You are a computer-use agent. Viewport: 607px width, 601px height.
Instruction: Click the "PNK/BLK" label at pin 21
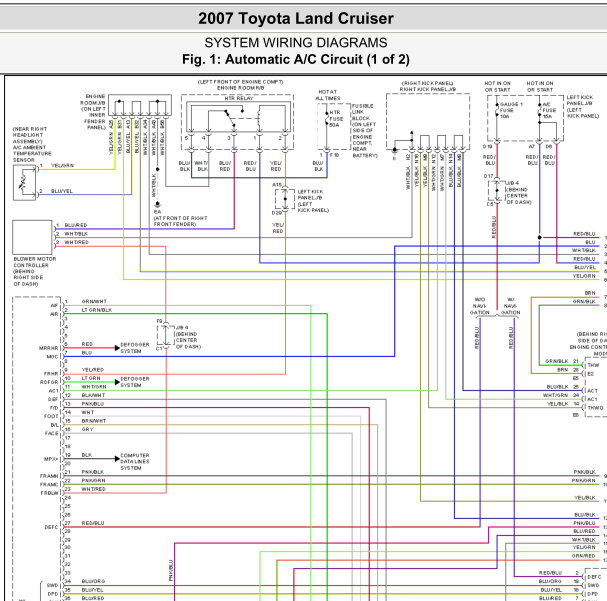click(93, 472)
